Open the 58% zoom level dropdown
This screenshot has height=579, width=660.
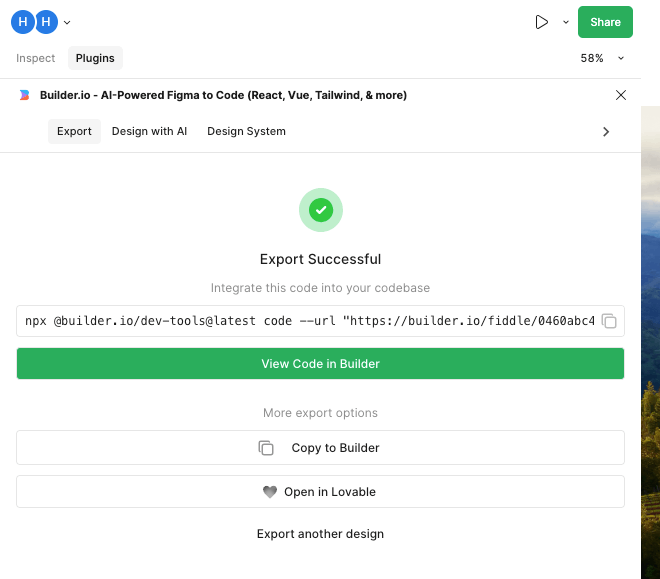(603, 58)
